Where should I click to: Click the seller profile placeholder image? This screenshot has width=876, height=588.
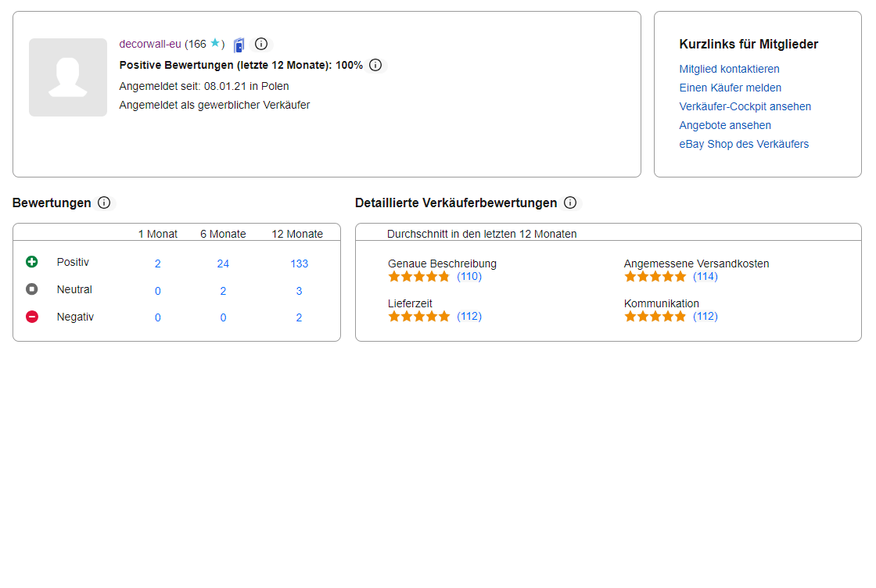coord(67,77)
